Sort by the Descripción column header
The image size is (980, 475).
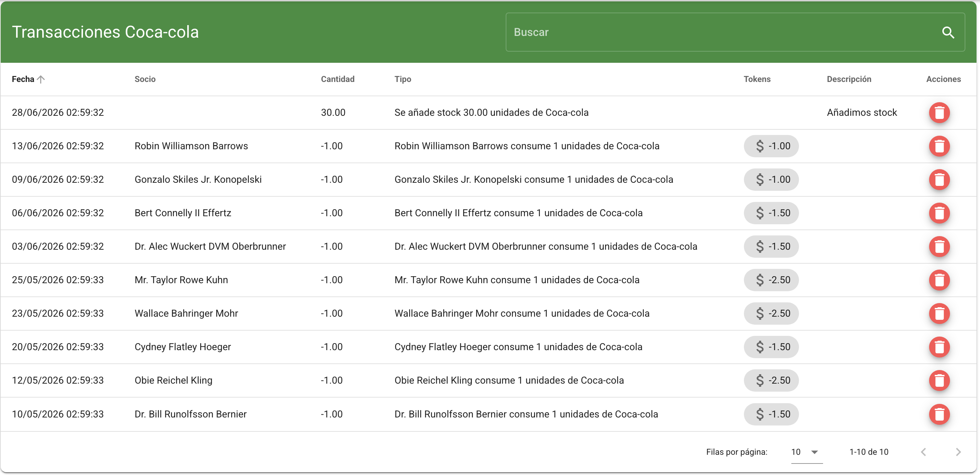(849, 79)
